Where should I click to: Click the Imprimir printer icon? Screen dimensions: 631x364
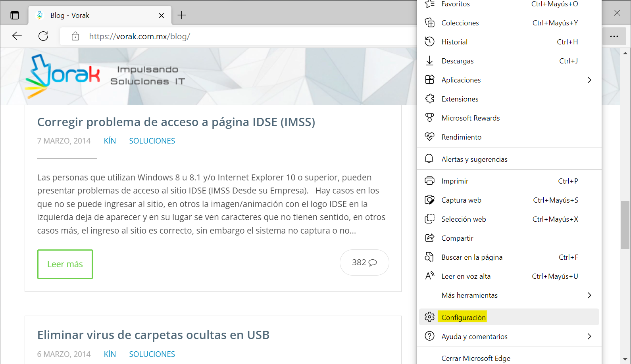pyautogui.click(x=429, y=181)
